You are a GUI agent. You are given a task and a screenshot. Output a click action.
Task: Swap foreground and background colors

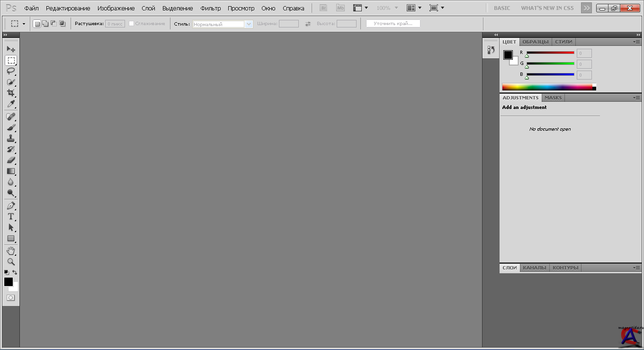coord(15,272)
